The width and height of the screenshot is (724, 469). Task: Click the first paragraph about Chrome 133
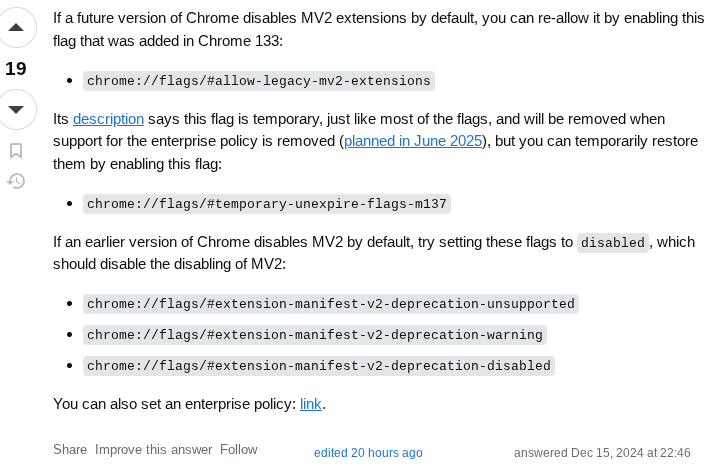[379, 30]
